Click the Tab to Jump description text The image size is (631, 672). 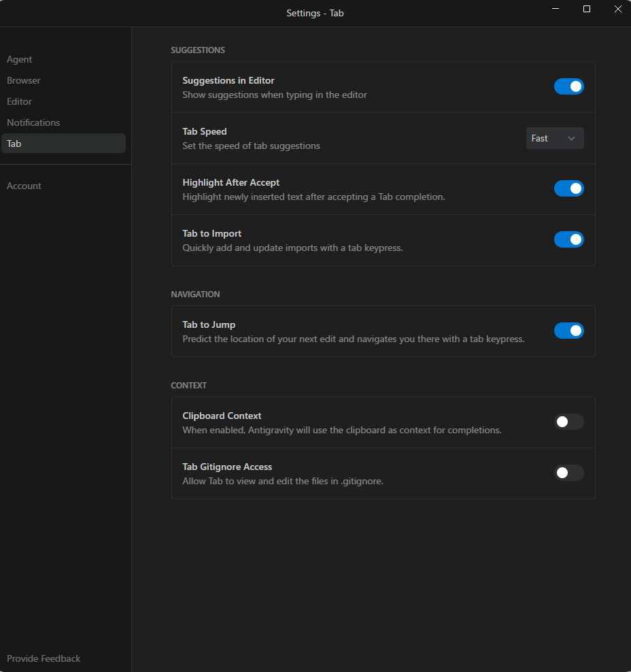pyautogui.click(x=353, y=339)
